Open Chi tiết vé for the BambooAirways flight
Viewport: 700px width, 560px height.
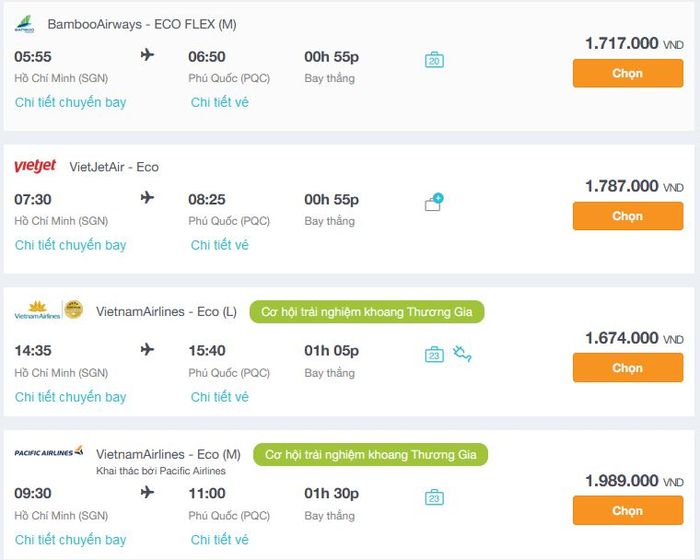click(220, 102)
